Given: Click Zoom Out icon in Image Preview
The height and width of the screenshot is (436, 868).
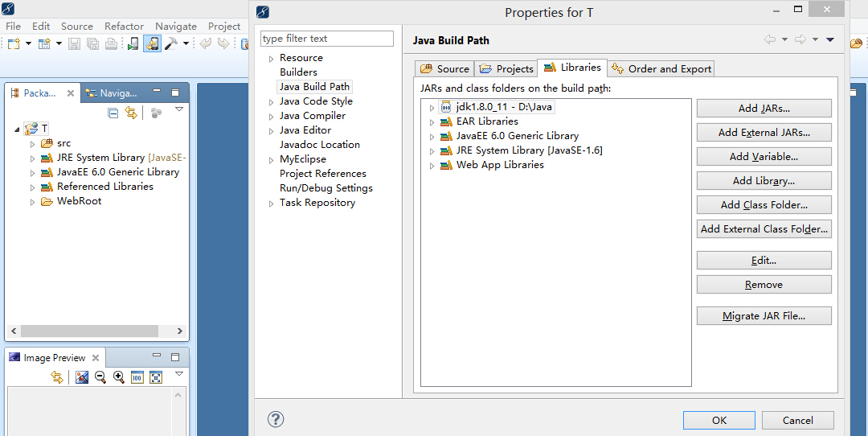Looking at the screenshot, I should click(x=100, y=377).
